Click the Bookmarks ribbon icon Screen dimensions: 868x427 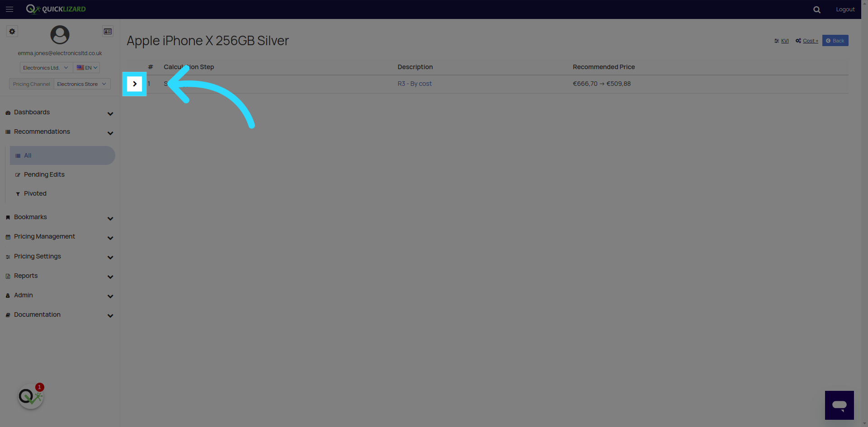pos(8,217)
